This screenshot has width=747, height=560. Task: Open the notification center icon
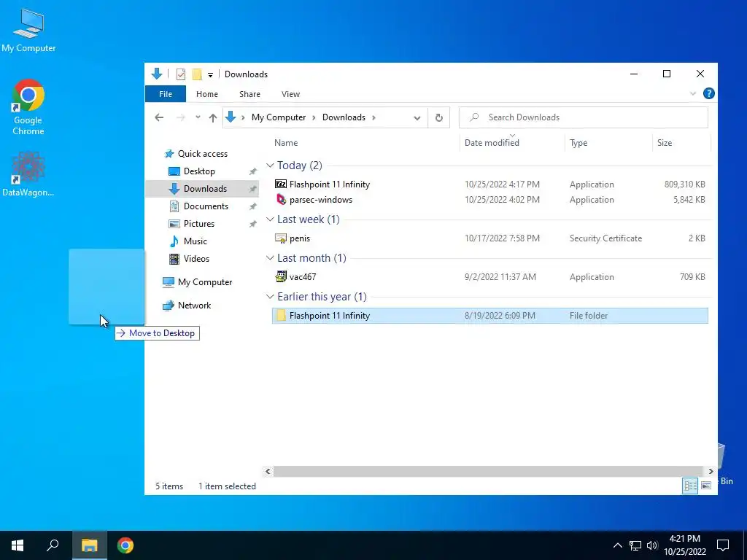point(723,545)
